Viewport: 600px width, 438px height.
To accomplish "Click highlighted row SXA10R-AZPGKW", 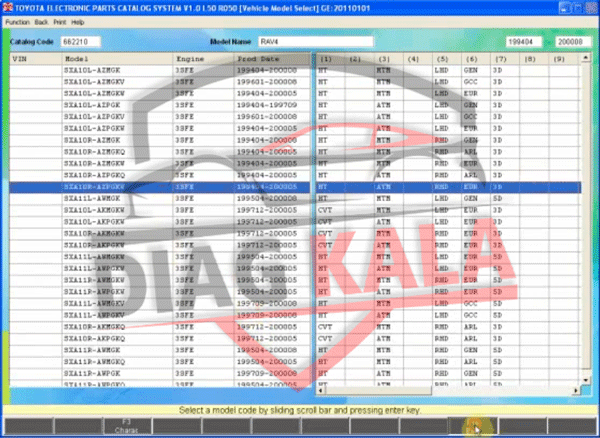I will 295,187.
